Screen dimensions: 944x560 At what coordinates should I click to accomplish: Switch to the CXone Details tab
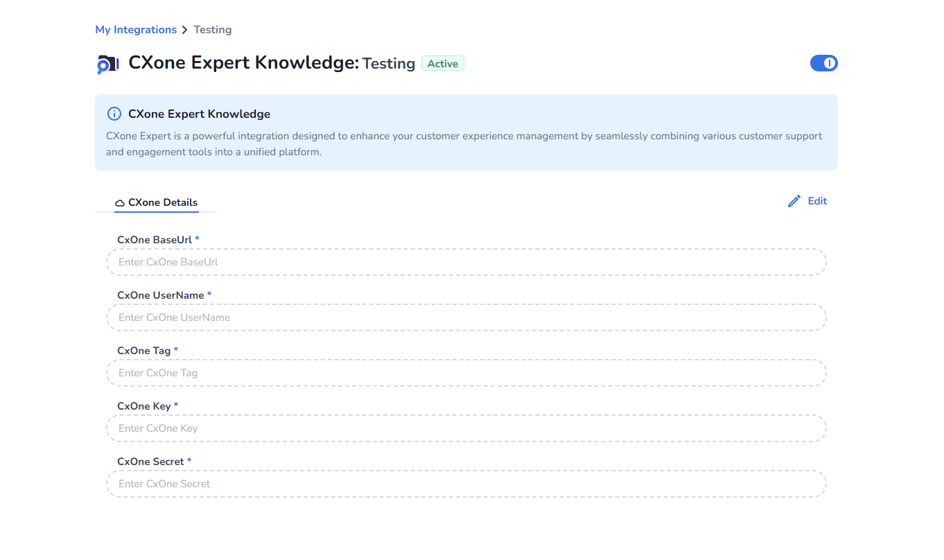[157, 202]
